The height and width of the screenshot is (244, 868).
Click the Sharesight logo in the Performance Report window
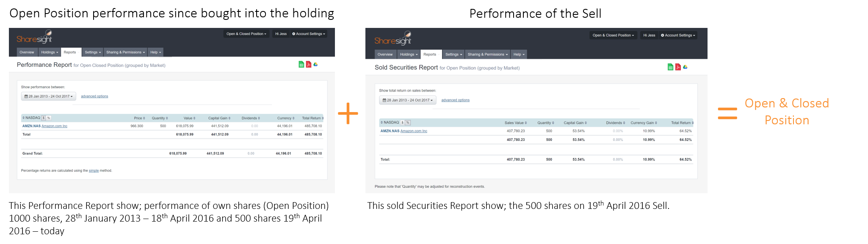click(x=34, y=37)
